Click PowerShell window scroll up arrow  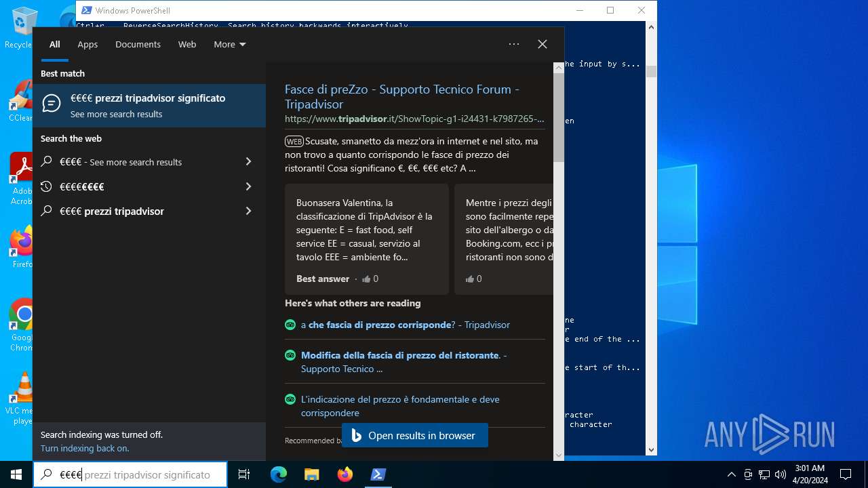(651, 27)
